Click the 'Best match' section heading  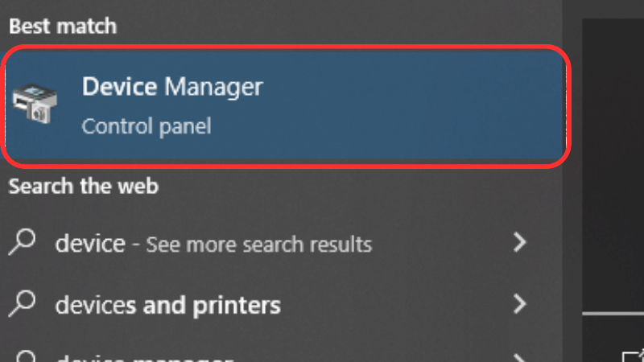point(63,27)
